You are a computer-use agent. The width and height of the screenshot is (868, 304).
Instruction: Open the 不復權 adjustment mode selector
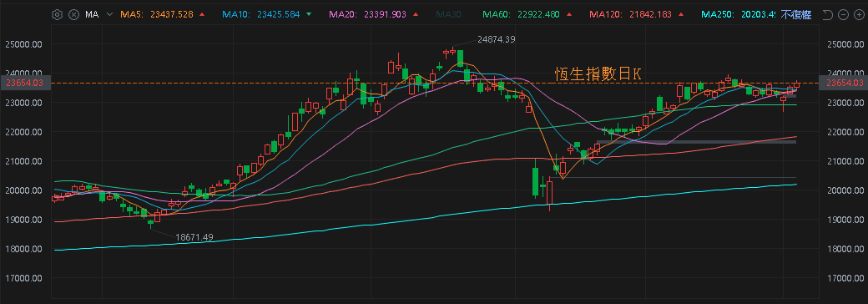coord(796,15)
